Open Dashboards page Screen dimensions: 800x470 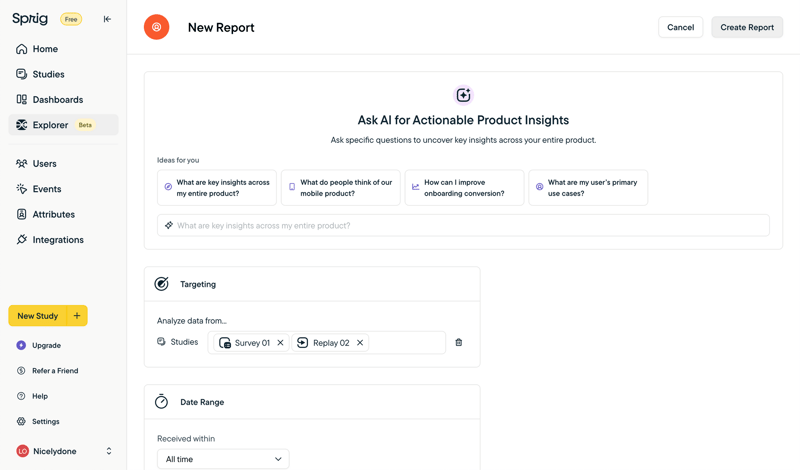[x=63, y=100]
